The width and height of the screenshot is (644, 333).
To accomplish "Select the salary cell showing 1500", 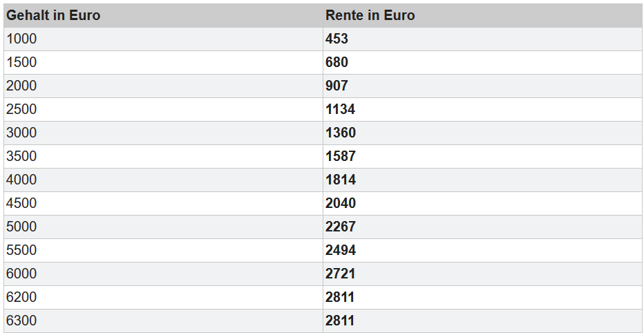I will pyautogui.click(x=21, y=62).
